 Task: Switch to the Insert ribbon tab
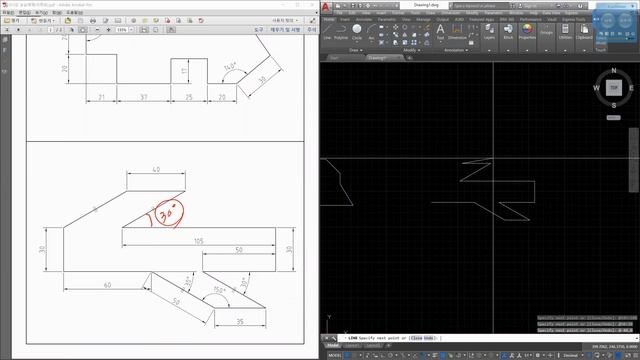[x=345, y=19]
